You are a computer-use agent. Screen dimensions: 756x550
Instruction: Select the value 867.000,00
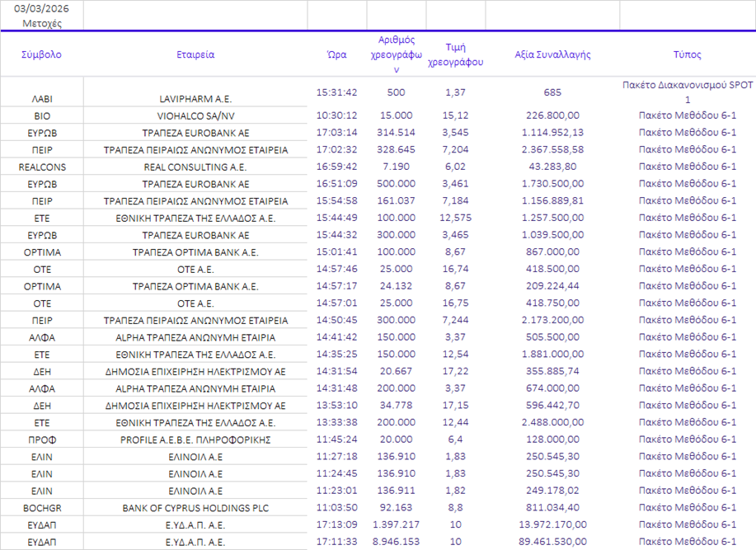(552, 251)
